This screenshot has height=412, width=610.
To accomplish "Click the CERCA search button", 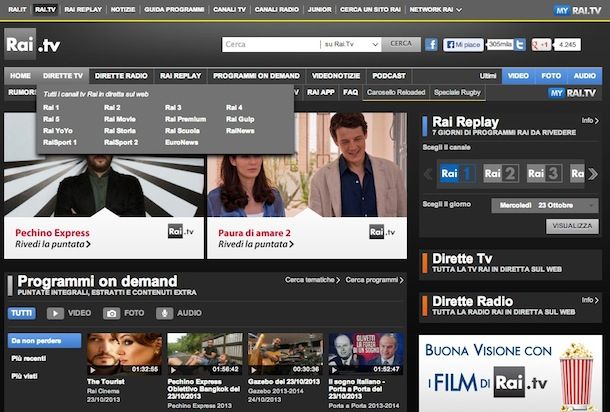I will [401, 44].
